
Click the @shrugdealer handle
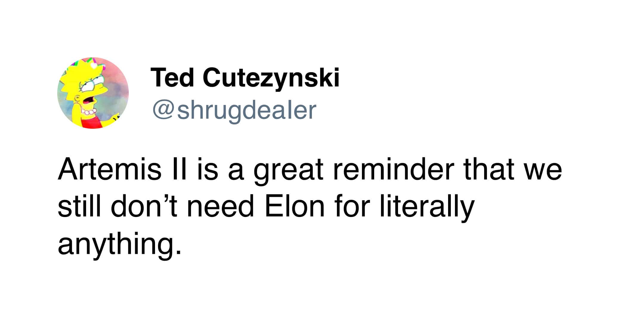pyautogui.click(x=234, y=110)
